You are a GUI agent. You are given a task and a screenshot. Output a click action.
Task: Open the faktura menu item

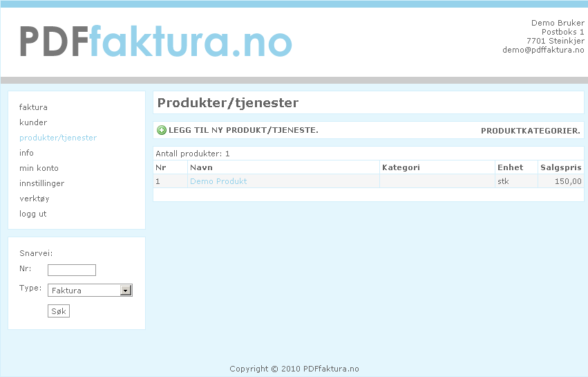[33, 107]
